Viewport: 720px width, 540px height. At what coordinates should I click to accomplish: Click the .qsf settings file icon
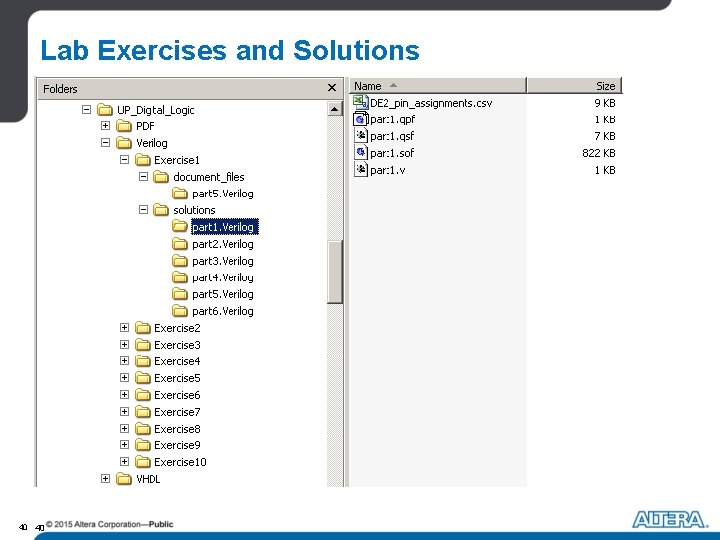[x=361, y=135]
